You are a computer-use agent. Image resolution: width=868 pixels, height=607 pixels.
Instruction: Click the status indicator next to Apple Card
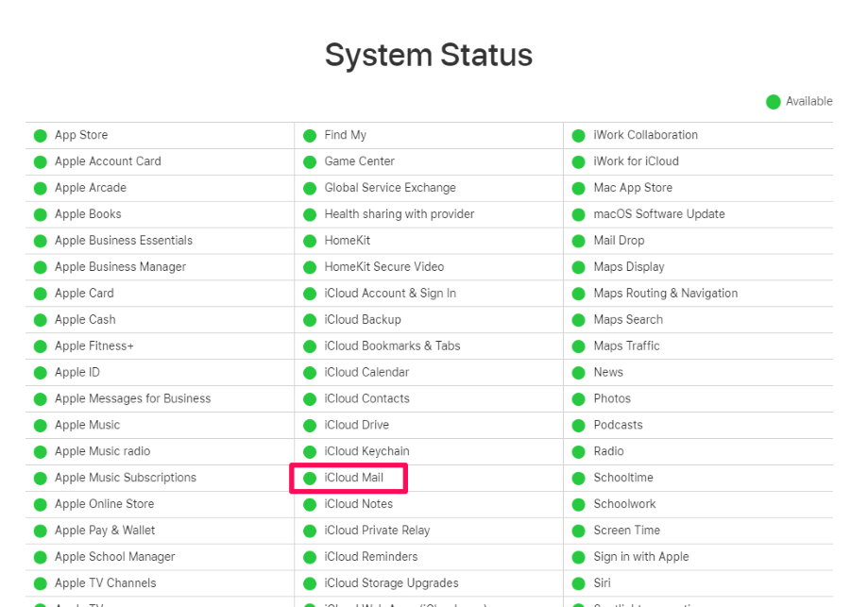41,294
